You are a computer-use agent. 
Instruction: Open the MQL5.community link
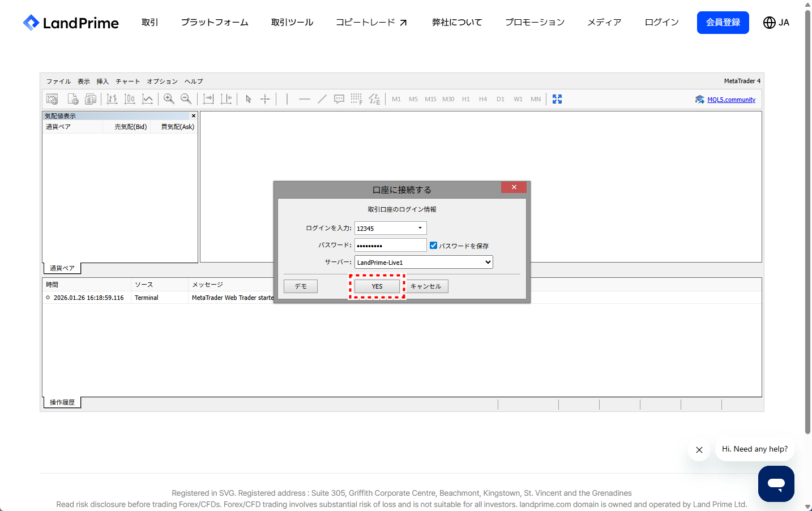[x=731, y=100]
